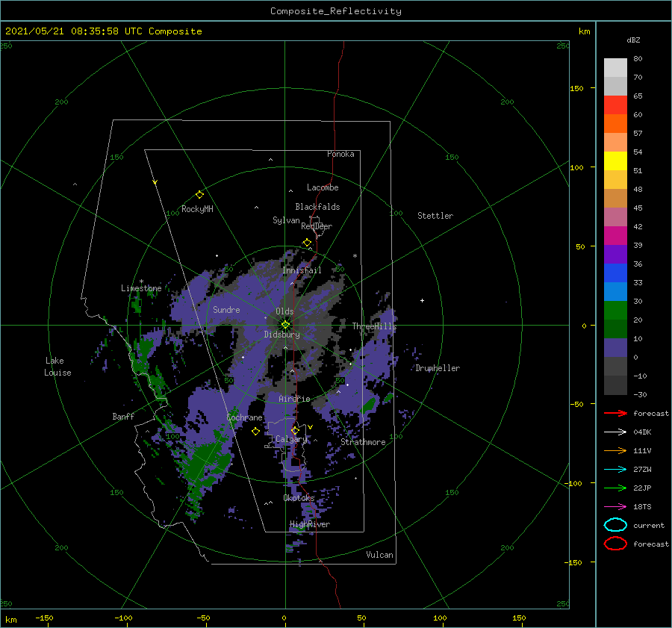This screenshot has height=628, width=672.
Task: Select the red 65 dBZ color swatch
Action: pyautogui.click(x=615, y=105)
